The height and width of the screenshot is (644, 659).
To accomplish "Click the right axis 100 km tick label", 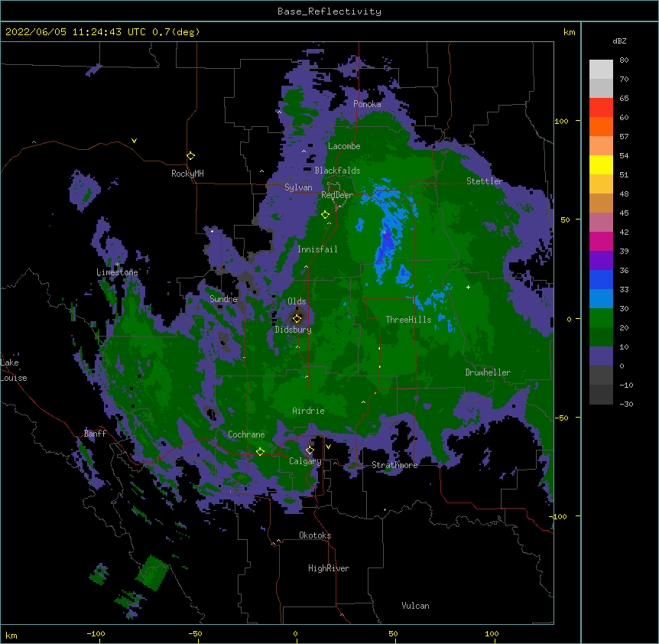I will 561,121.
